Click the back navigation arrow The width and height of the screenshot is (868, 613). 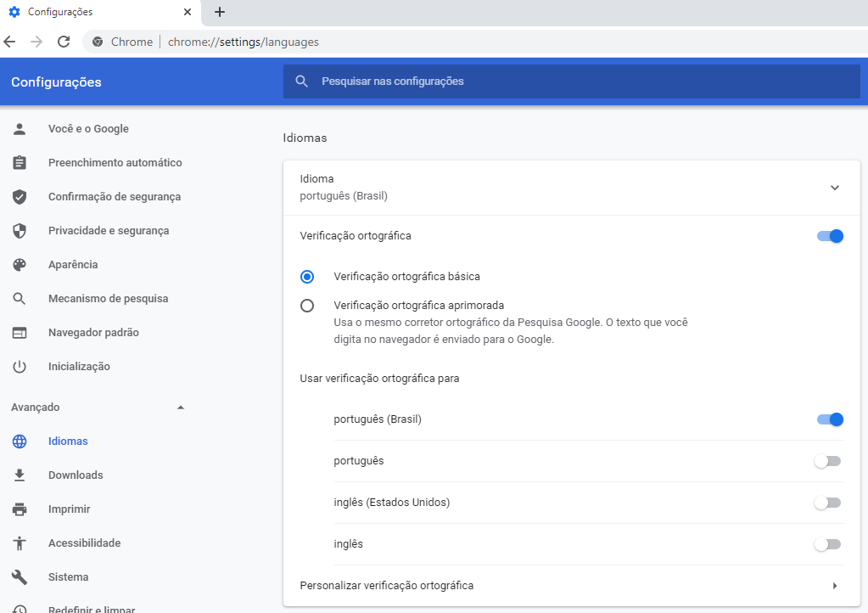(x=9, y=42)
